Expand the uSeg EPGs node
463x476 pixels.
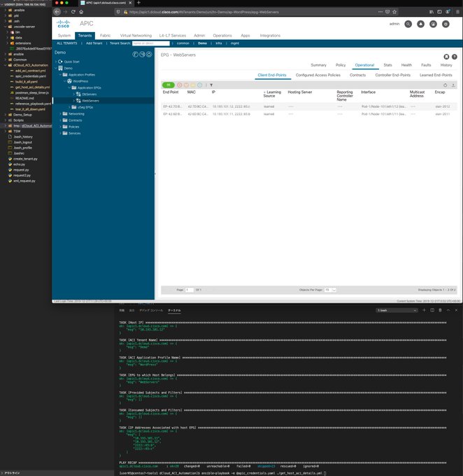(x=69, y=107)
